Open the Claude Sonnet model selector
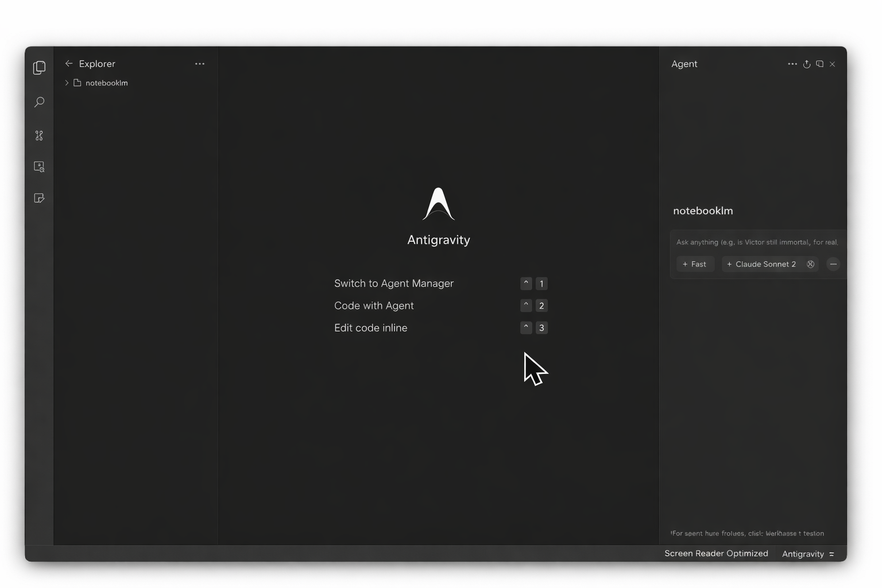882x588 pixels. [x=761, y=264]
